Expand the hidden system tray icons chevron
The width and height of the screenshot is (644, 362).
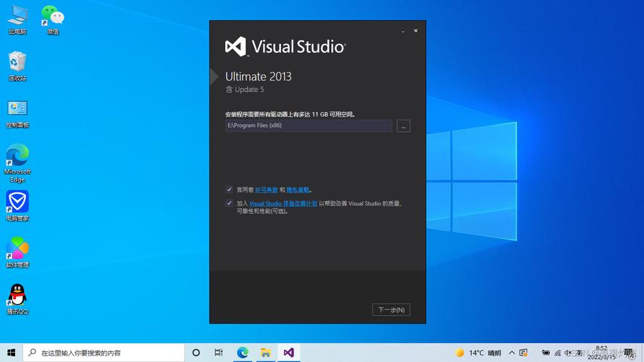pos(511,353)
